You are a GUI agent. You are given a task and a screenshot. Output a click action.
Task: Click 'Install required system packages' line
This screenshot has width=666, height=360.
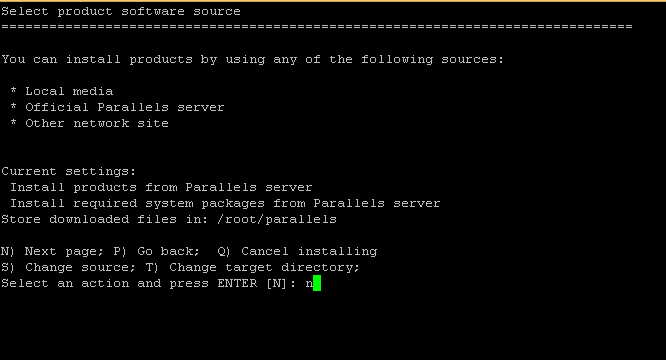[225, 203]
